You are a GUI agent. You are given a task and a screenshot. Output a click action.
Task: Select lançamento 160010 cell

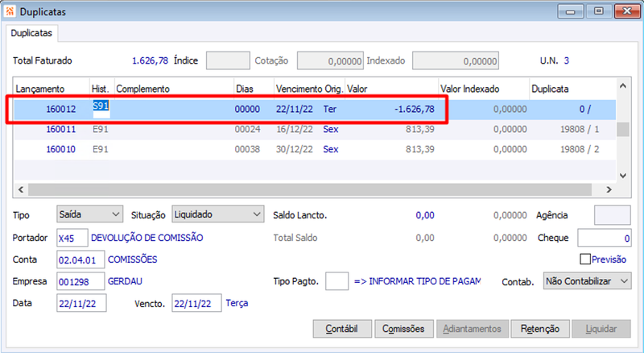pos(61,149)
